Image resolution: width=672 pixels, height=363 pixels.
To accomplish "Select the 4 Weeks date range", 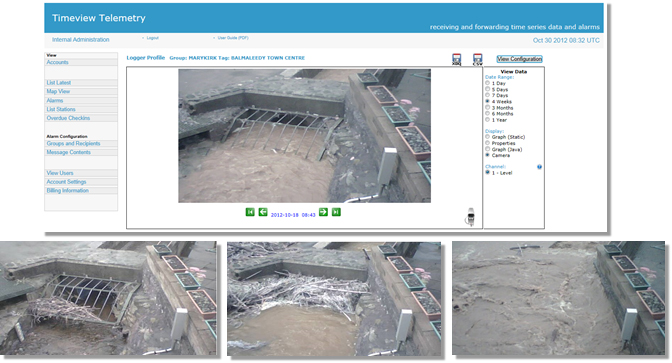I will coord(487,102).
